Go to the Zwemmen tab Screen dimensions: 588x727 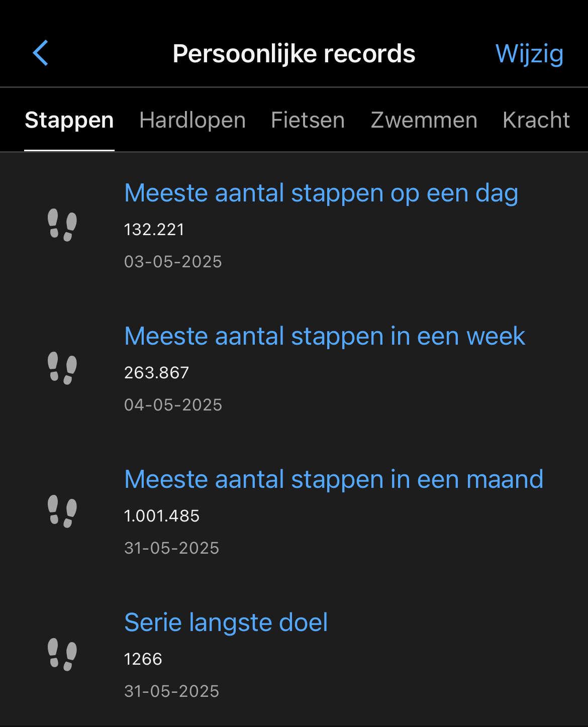[x=424, y=121]
